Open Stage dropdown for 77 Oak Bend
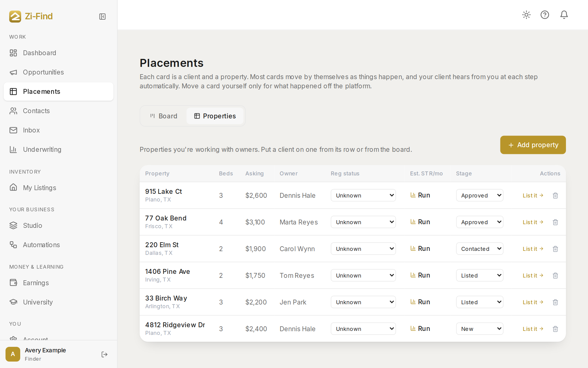Viewport: 588px width, 368px height. pos(480,222)
